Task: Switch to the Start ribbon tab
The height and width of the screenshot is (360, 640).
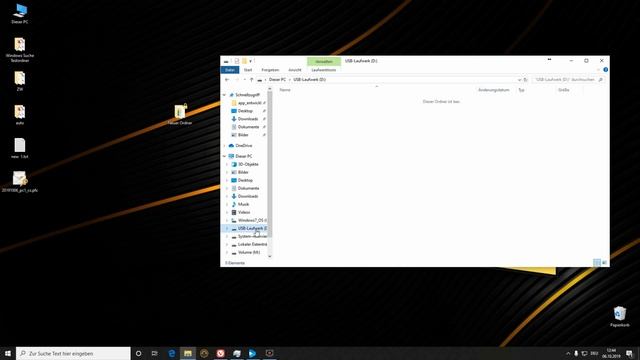Action: point(248,70)
